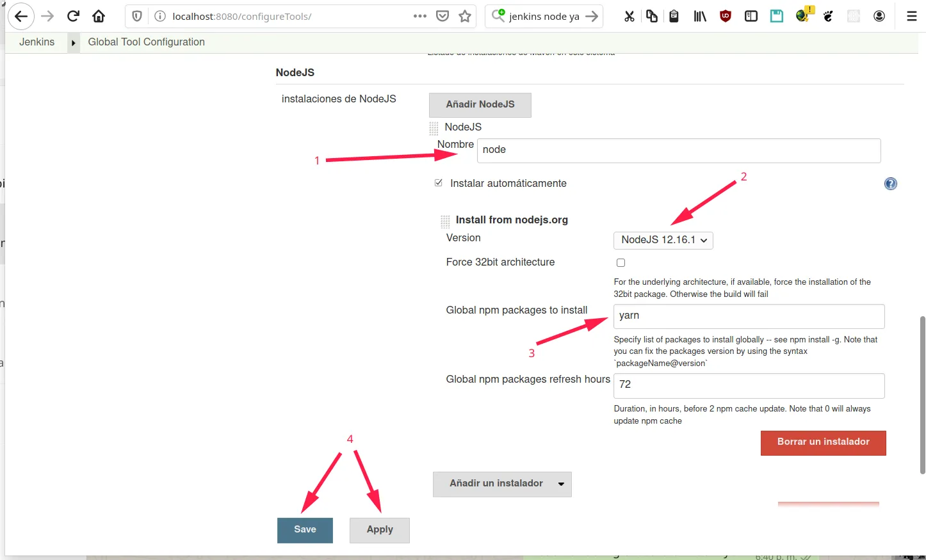Screen dimensions: 926x560
Task: Go back to the previous page
Action: click(21, 17)
